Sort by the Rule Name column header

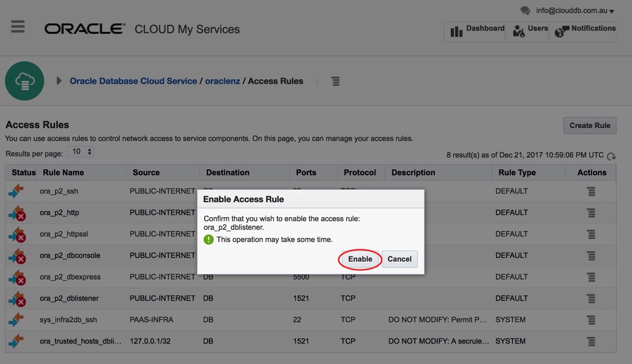tap(63, 173)
